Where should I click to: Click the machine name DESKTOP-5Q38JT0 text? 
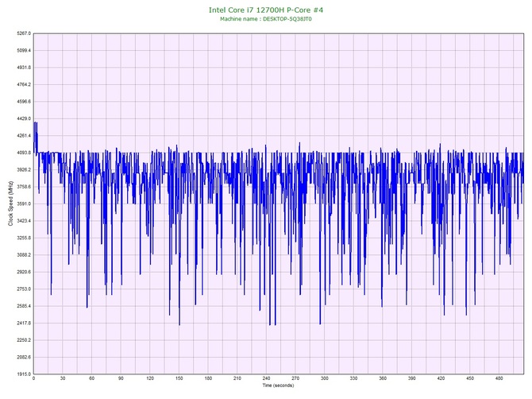[x=287, y=19]
